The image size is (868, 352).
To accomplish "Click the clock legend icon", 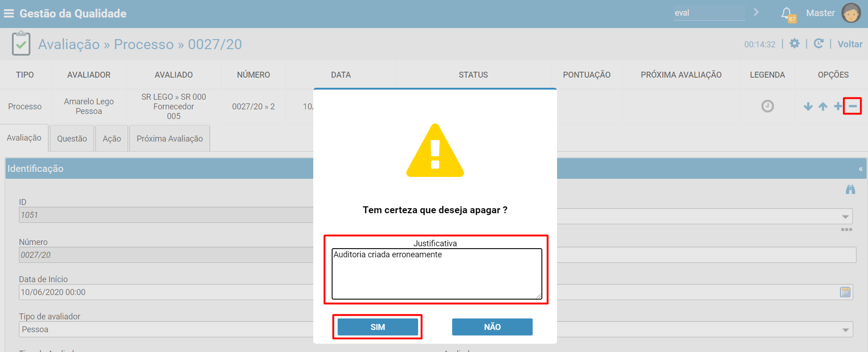I will (767, 106).
